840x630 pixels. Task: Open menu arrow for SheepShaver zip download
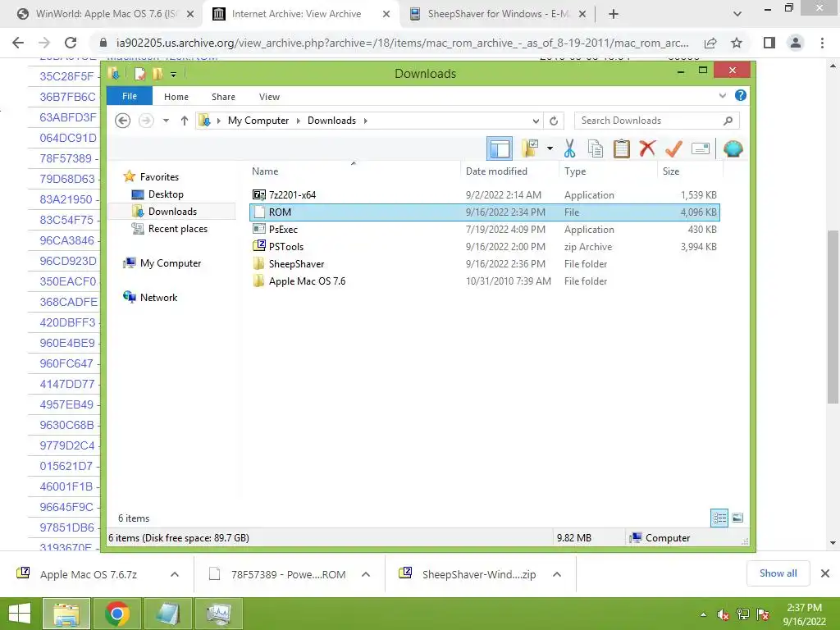(x=557, y=574)
